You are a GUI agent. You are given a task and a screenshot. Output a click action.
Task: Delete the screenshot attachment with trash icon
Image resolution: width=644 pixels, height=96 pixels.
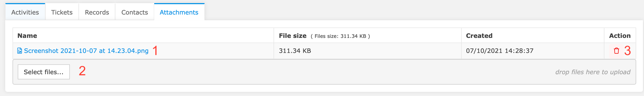(616, 51)
